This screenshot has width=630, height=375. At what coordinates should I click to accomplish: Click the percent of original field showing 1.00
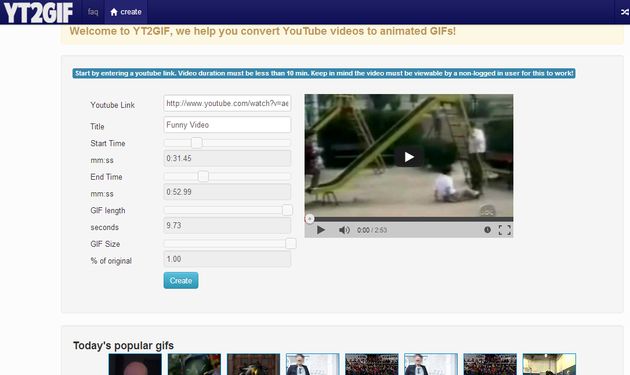click(227, 259)
